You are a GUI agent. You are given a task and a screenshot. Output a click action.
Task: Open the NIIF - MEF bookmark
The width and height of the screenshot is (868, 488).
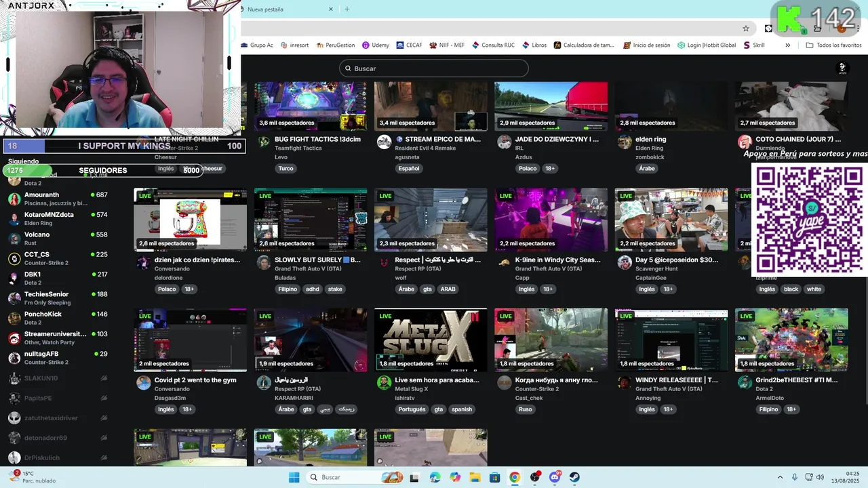tap(446, 45)
